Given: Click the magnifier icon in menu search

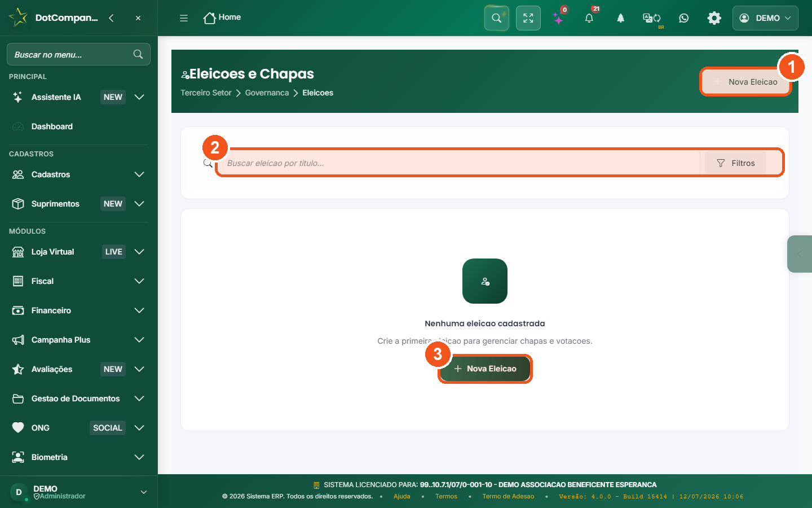Looking at the screenshot, I should [138, 54].
